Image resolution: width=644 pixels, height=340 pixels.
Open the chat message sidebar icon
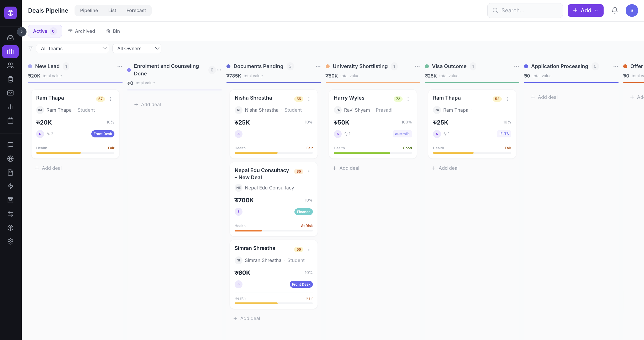(x=10, y=145)
